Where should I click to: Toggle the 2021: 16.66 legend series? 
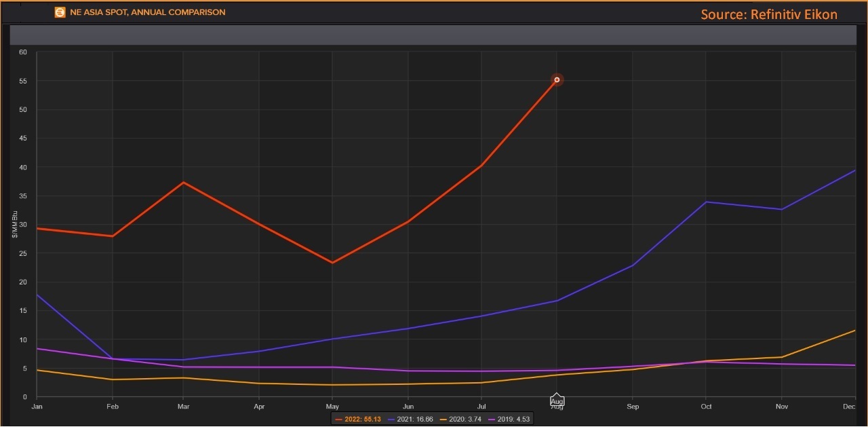coord(410,420)
